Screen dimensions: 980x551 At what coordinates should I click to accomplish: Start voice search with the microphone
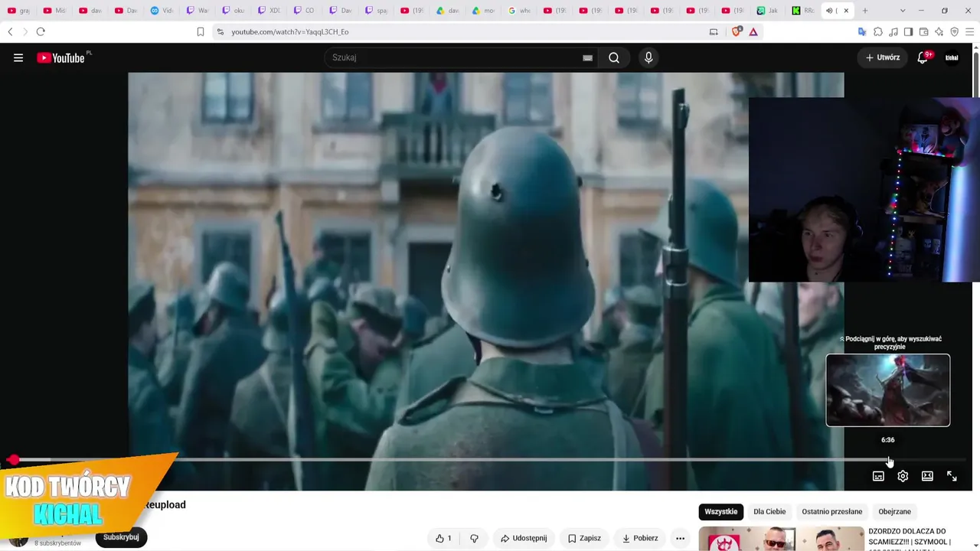click(x=648, y=57)
